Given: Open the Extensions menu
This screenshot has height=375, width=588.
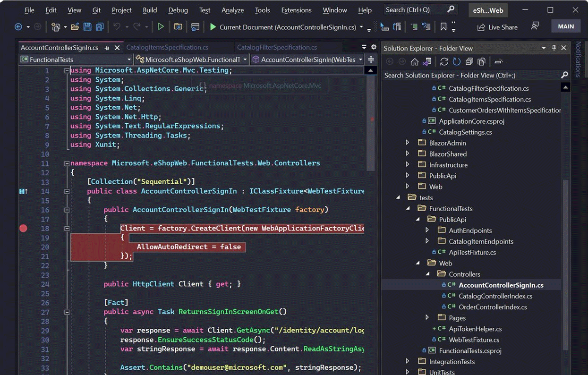Looking at the screenshot, I should click(x=296, y=10).
